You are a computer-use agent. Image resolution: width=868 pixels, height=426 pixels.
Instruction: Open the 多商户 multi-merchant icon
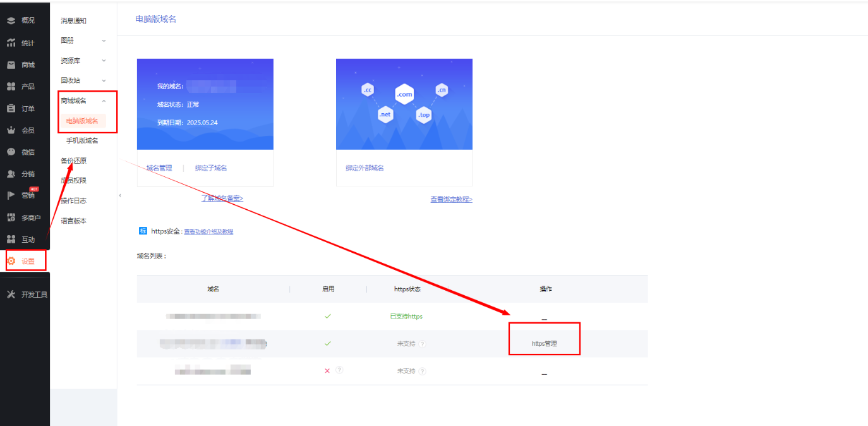coord(11,217)
